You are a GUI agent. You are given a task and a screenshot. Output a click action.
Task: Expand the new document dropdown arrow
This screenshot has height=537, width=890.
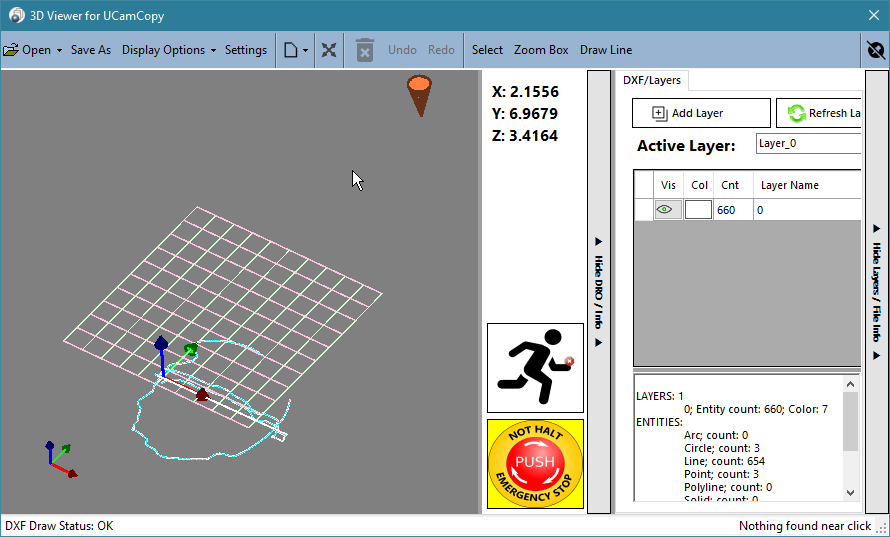(x=305, y=50)
